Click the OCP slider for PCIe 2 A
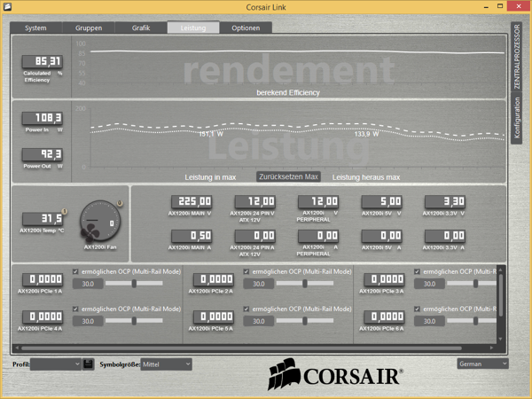This screenshot has height=399, width=532. pos(305,284)
